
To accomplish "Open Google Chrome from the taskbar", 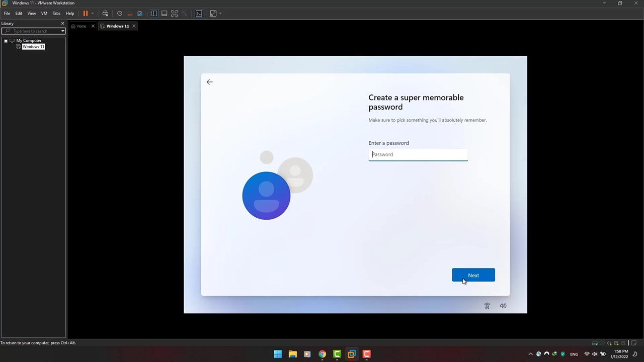I will pos(322,354).
